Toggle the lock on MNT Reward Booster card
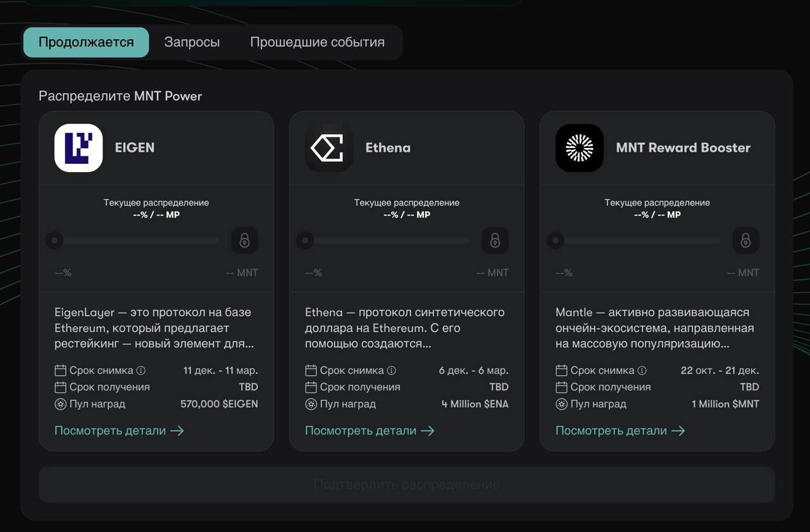The width and height of the screenshot is (810, 532). click(746, 240)
